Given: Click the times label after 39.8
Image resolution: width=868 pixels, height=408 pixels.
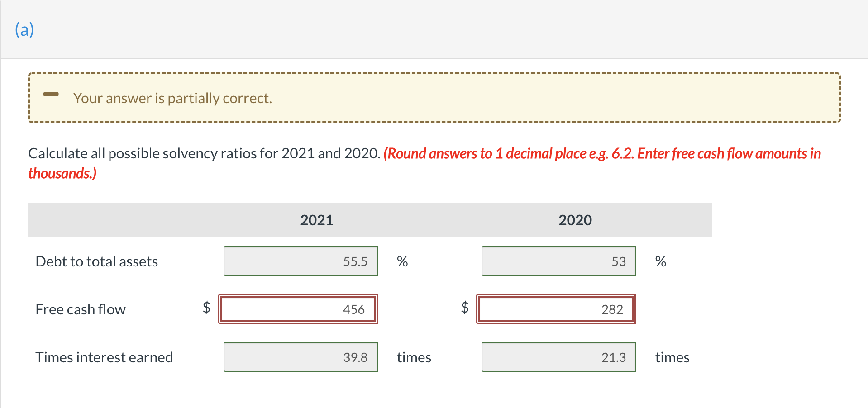Looking at the screenshot, I should (414, 357).
